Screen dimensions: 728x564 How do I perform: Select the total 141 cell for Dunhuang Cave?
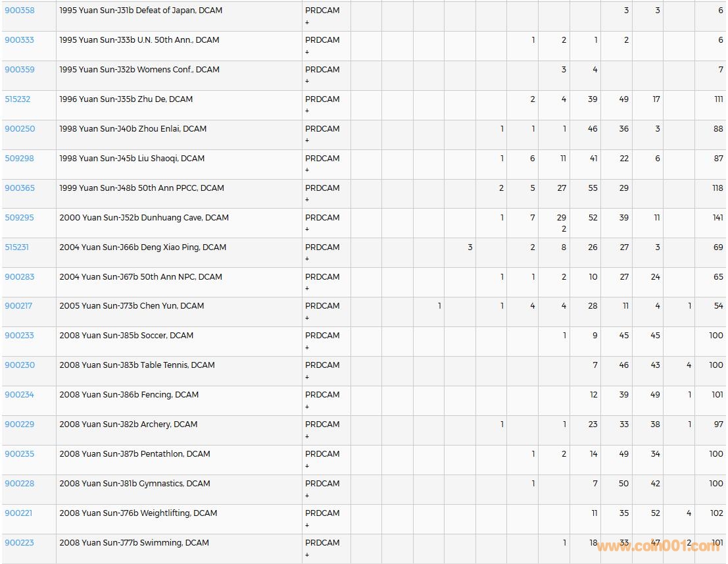[717, 218]
